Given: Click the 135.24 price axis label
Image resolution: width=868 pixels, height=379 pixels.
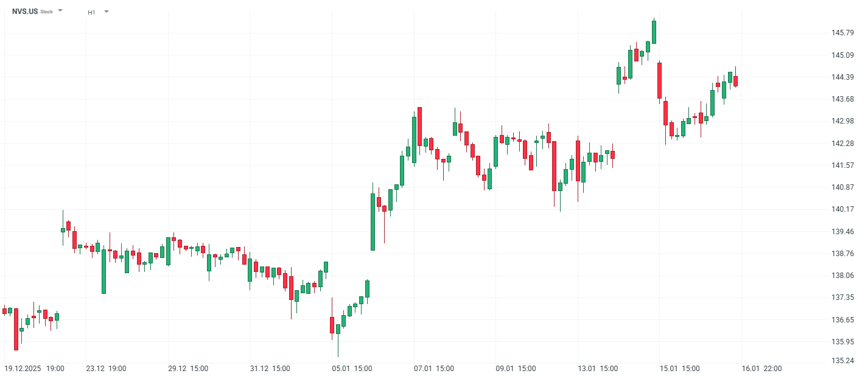Looking at the screenshot, I should coord(842,361).
